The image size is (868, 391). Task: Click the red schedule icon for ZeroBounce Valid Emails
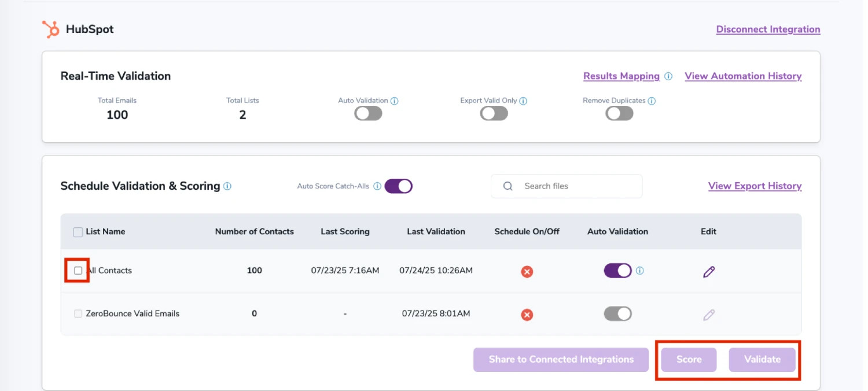click(527, 315)
